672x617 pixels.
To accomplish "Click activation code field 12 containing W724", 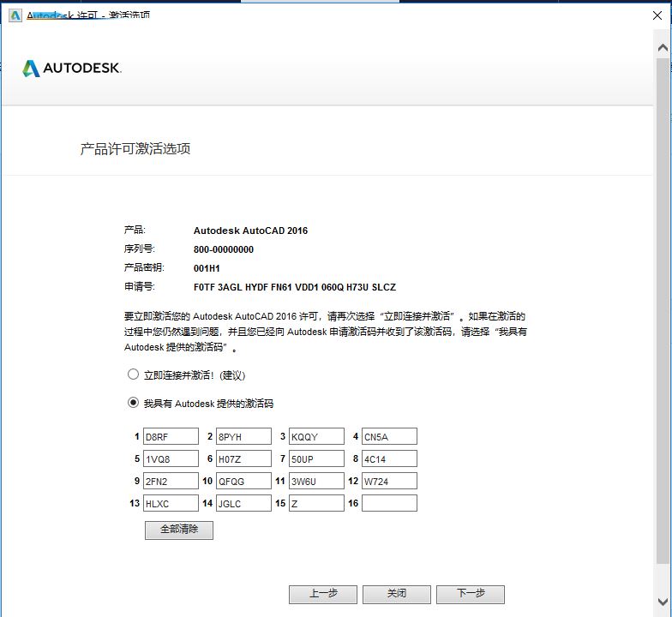I will tap(389, 481).
